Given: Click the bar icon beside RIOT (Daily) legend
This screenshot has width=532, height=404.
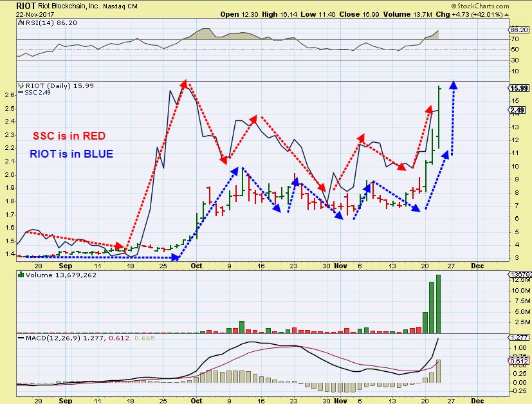Looking at the screenshot, I should 21,86.
